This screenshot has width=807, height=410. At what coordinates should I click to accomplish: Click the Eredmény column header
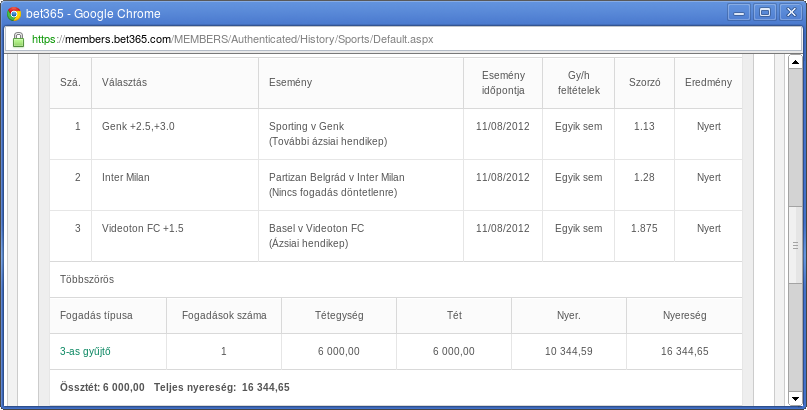point(708,82)
